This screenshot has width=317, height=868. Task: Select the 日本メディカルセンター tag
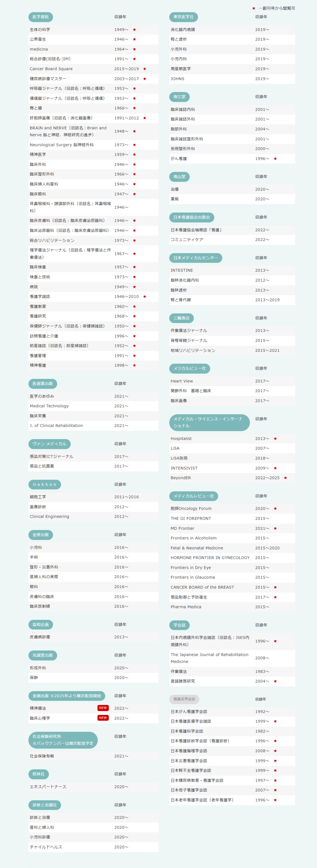196,258
